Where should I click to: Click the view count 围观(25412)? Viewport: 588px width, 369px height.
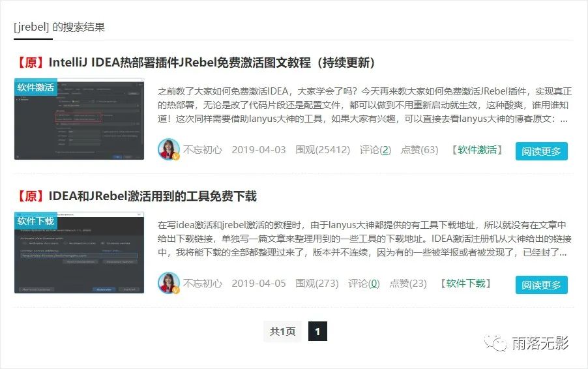(x=323, y=150)
